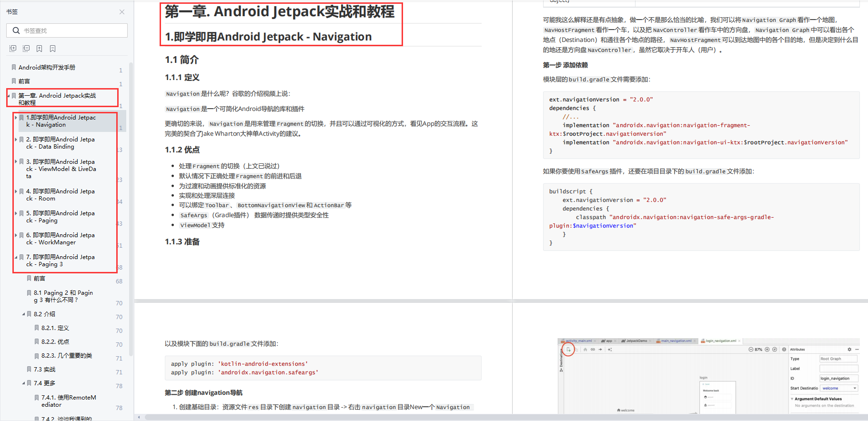Collapse the 7.4 更多 bookmark section
This screenshot has height=421, width=868.
(23, 383)
